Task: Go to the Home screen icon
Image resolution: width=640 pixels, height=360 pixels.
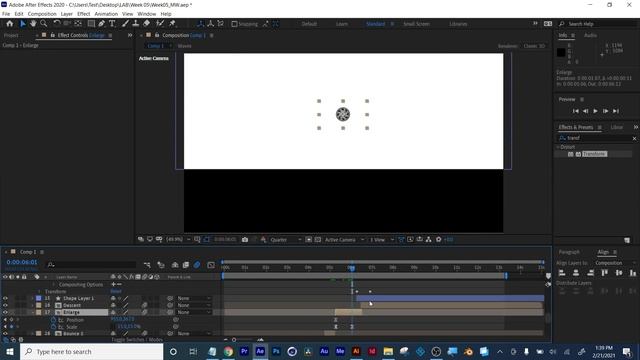Action: pos(9,24)
